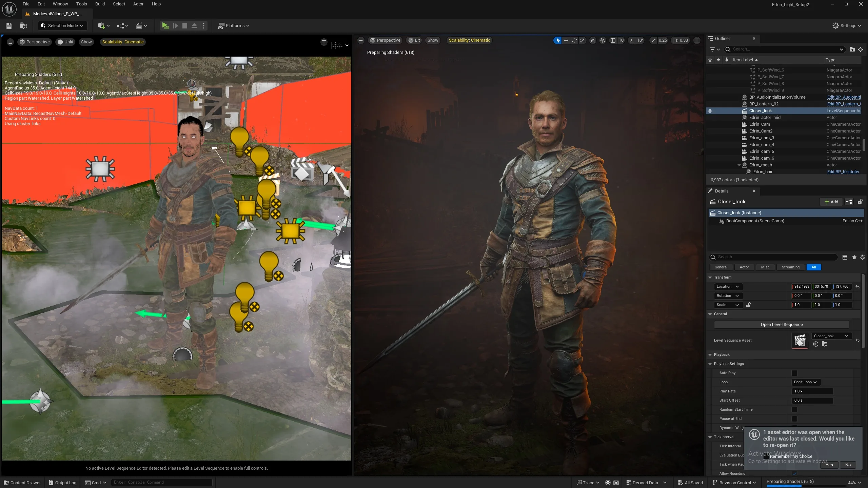The image size is (868, 488).
Task: Toggle visibility eye for Closer_look actor
Action: (x=710, y=111)
